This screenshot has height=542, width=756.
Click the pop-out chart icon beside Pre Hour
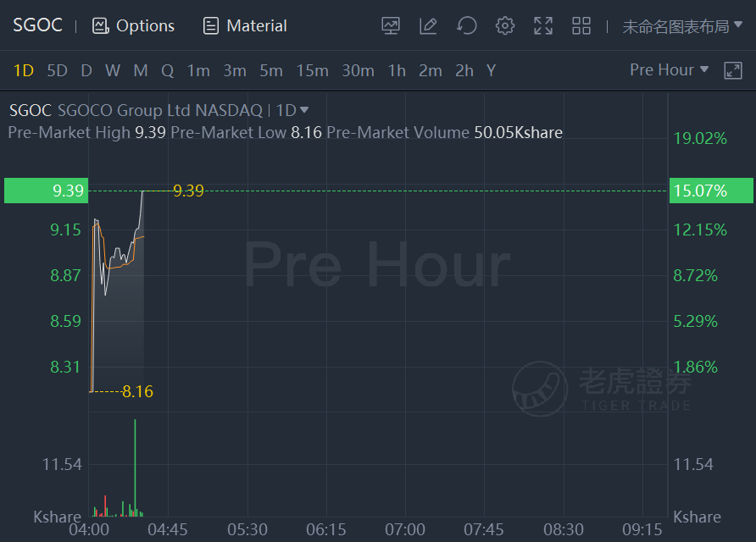(x=733, y=70)
